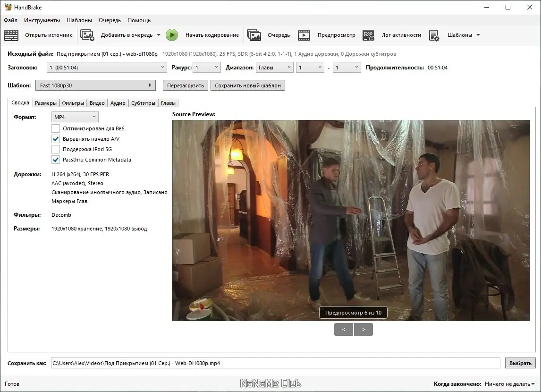
Task: Show next preview image with '>' button
Action: pyautogui.click(x=363, y=330)
